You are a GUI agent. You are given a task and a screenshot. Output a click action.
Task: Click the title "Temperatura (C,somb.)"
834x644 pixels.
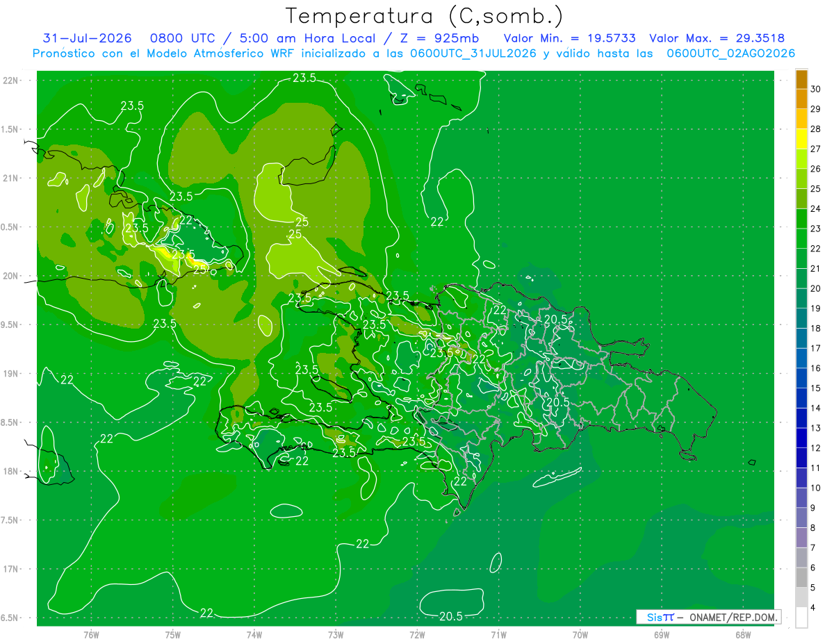[x=425, y=16]
